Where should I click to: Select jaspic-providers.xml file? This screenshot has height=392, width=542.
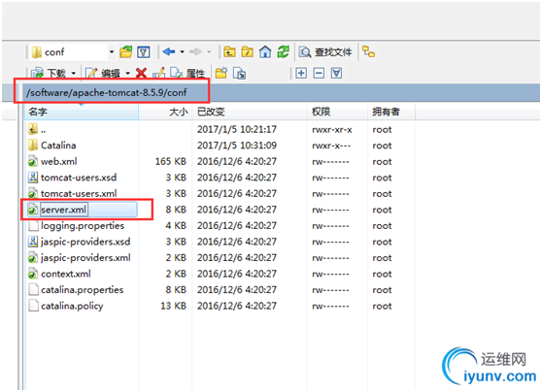[85, 258]
